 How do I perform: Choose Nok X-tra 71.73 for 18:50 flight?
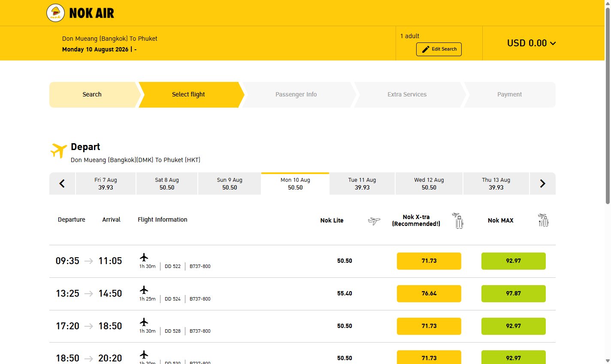click(429, 357)
